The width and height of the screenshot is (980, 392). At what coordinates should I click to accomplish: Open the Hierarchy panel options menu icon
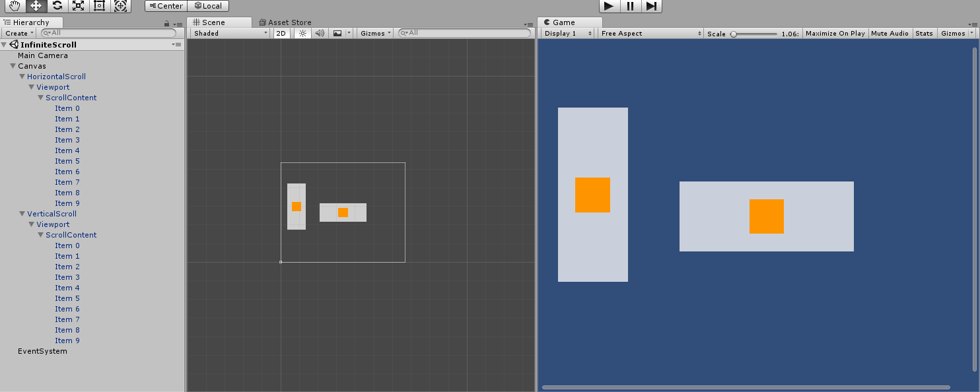[x=177, y=24]
